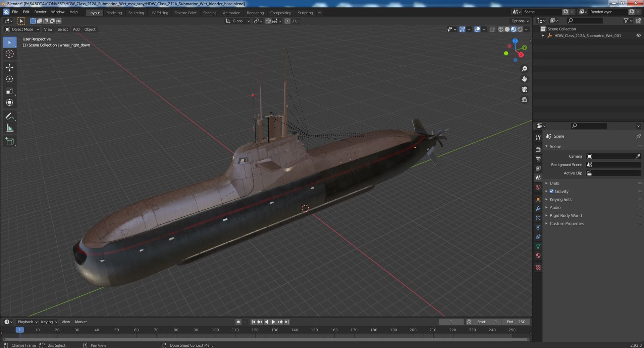
Task: Select the Cursor tool in toolbar
Action: point(9,54)
